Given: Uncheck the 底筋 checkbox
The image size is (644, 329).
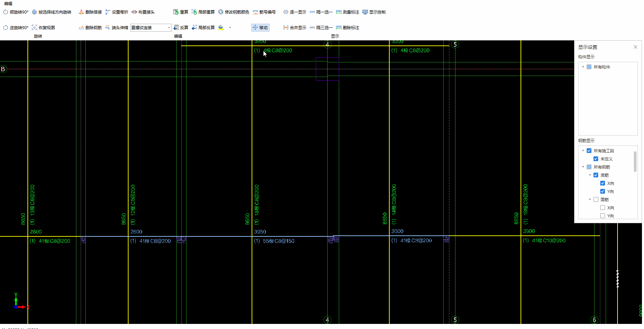Looking at the screenshot, I should 596,175.
